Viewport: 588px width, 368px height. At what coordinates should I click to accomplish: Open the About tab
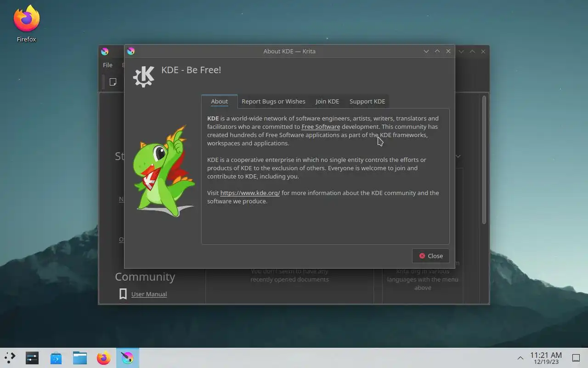[x=219, y=101]
